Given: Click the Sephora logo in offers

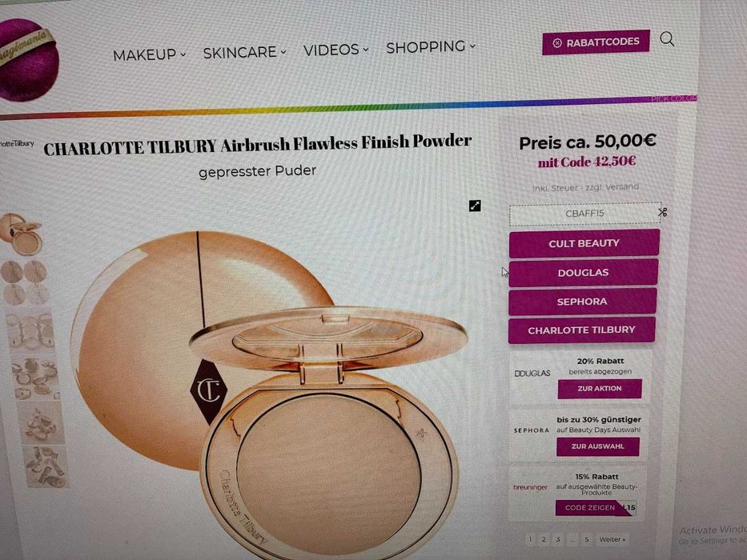Looking at the screenshot, I should (x=532, y=430).
